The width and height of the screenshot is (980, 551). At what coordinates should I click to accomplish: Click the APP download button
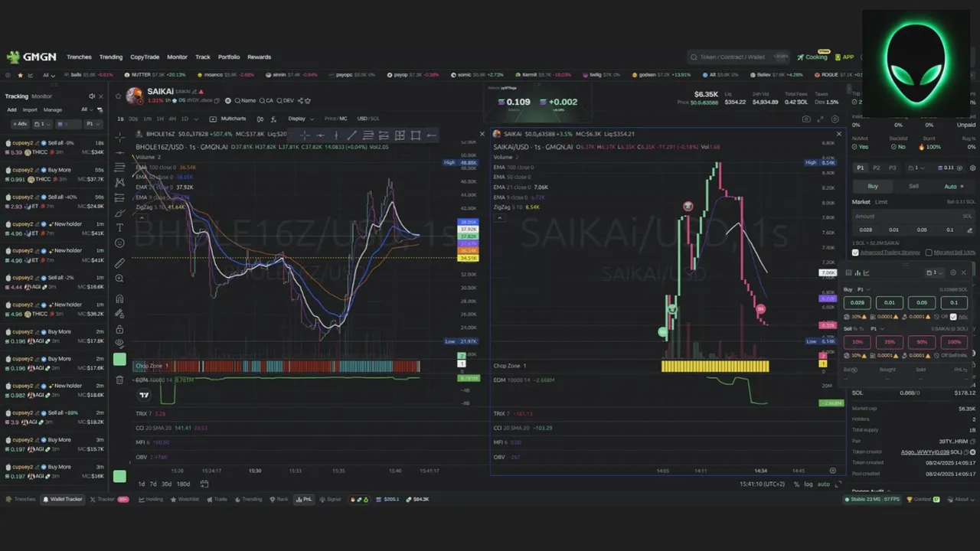(844, 57)
